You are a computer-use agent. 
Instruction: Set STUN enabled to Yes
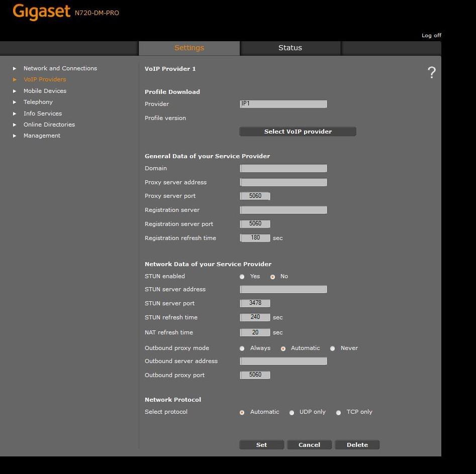[242, 277]
